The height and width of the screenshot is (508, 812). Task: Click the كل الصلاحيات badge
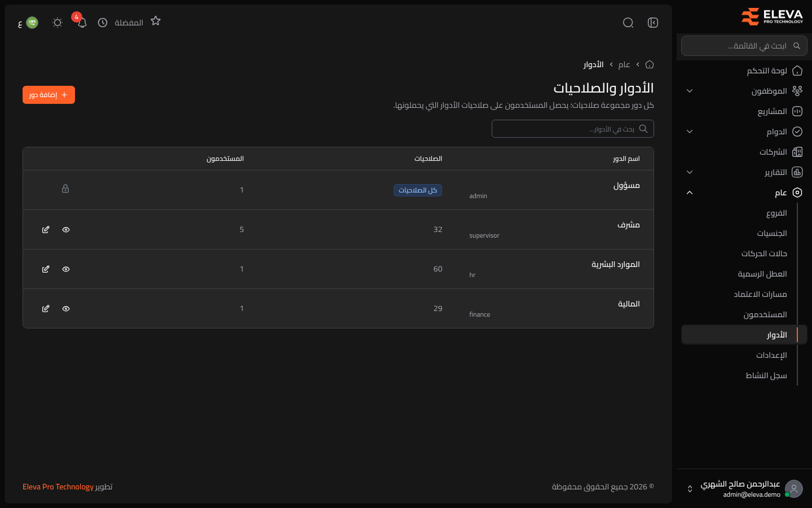pos(418,190)
